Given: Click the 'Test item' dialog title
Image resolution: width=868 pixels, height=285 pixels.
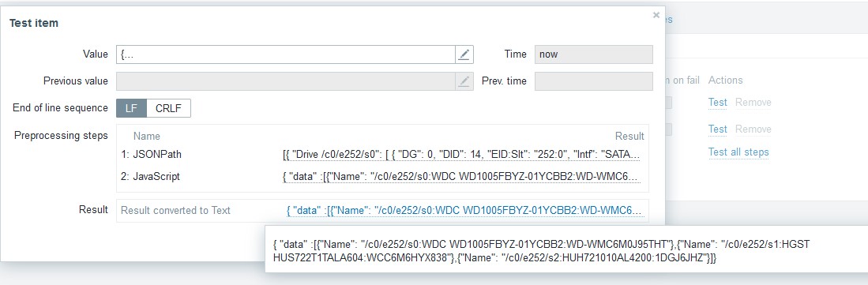Looking at the screenshot, I should [34, 23].
